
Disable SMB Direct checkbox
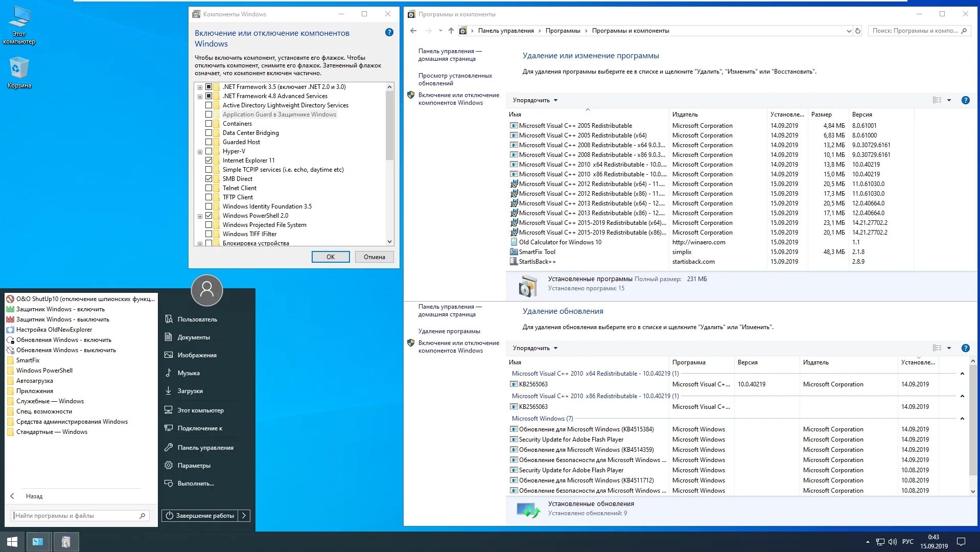point(208,179)
